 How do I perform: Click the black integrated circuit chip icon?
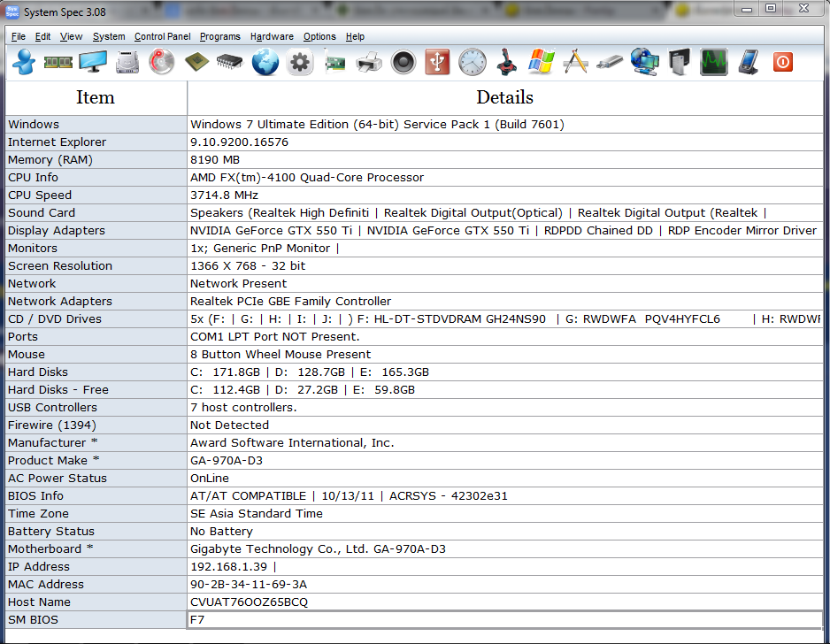(230, 63)
